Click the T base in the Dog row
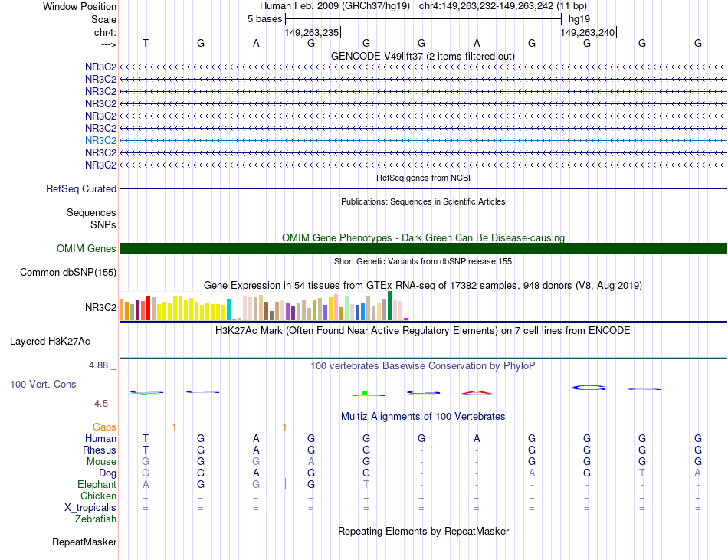The image size is (728, 560). point(642,473)
